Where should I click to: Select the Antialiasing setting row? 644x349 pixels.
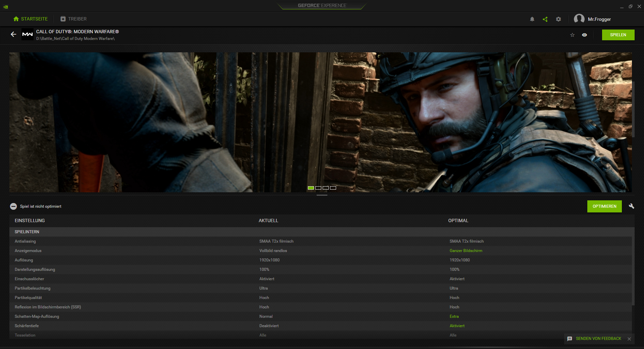(x=321, y=241)
